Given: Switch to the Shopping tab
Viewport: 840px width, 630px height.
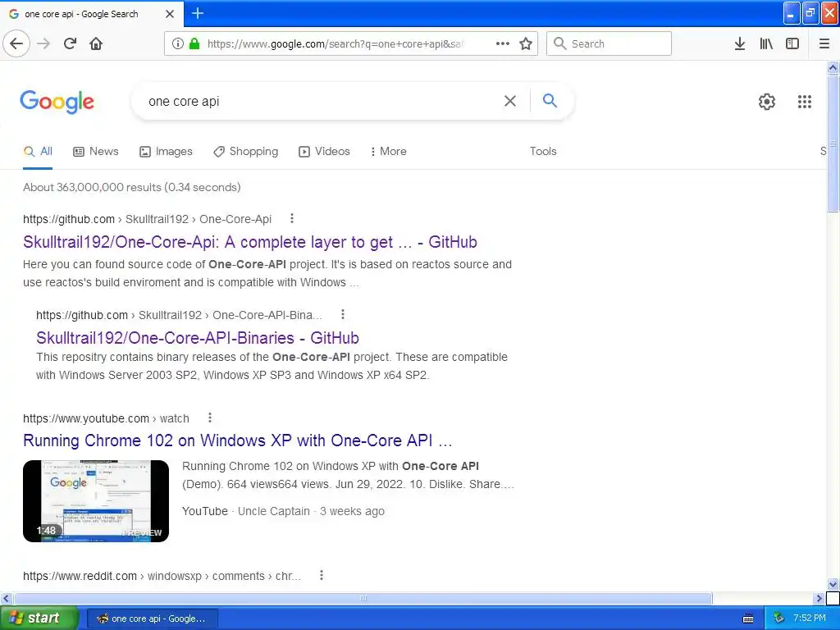Looking at the screenshot, I should click(246, 152).
